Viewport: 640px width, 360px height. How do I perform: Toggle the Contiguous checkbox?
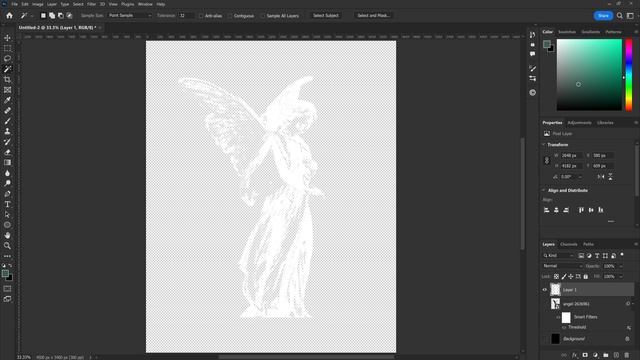click(230, 16)
